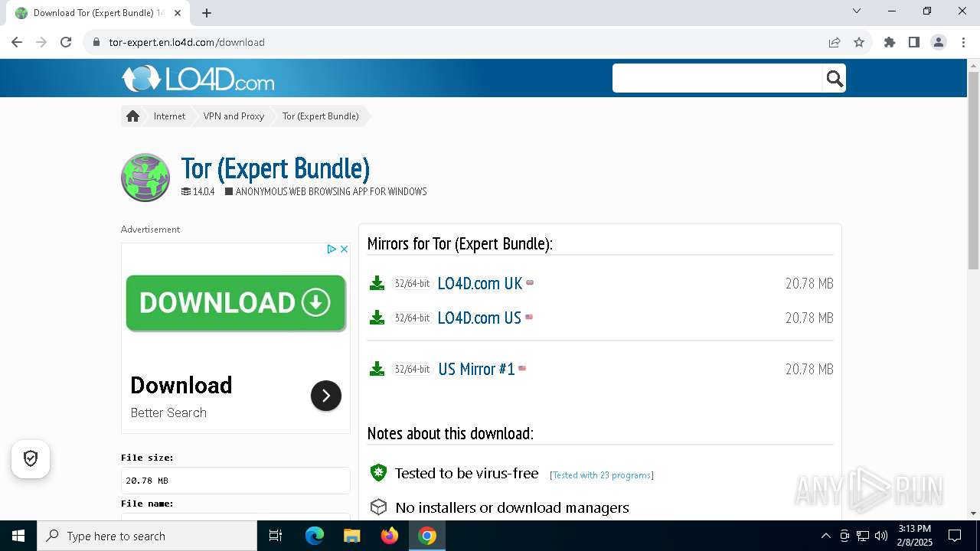The height and width of the screenshot is (551, 980).
Task: Download from US Mirror #1
Action: (x=476, y=369)
